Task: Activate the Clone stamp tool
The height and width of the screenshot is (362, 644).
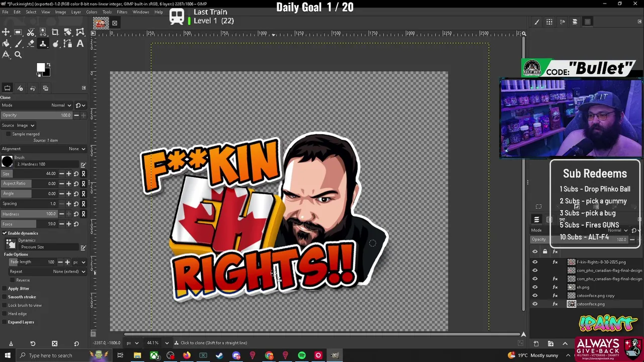Action: (x=43, y=44)
